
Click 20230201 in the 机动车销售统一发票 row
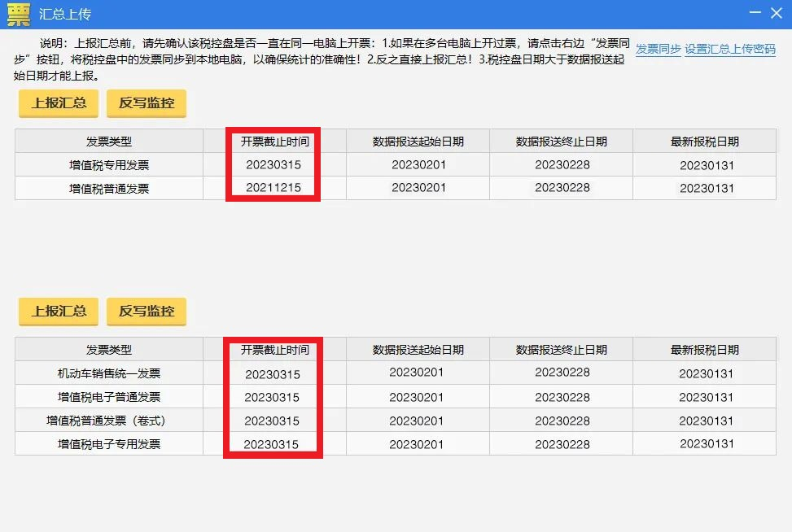[x=416, y=372]
